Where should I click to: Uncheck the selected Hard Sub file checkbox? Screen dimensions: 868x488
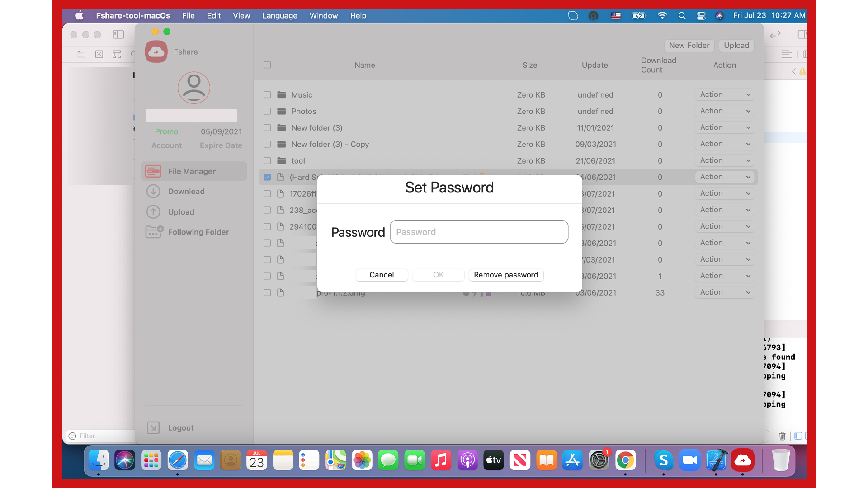click(267, 177)
